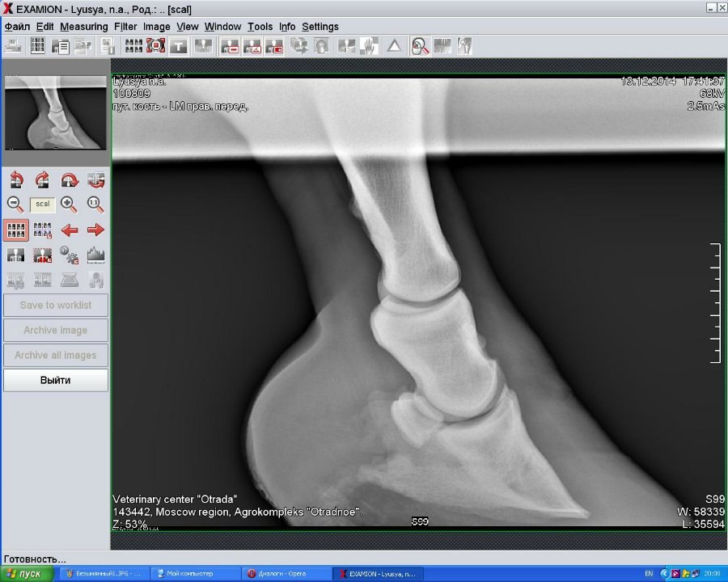Go to next image with right arrow

(95, 230)
